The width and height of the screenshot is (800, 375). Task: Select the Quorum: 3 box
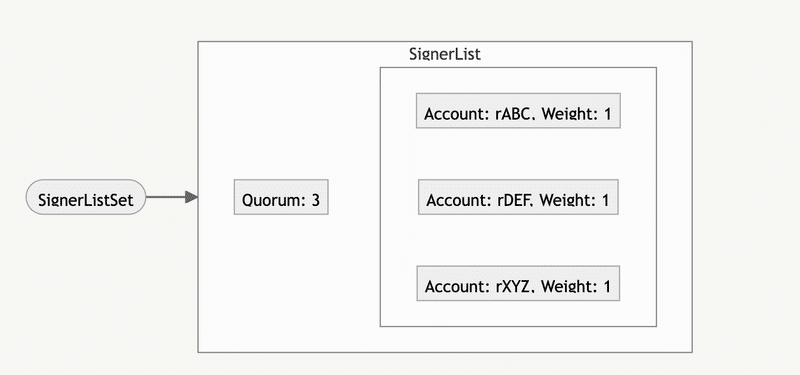coord(281,197)
